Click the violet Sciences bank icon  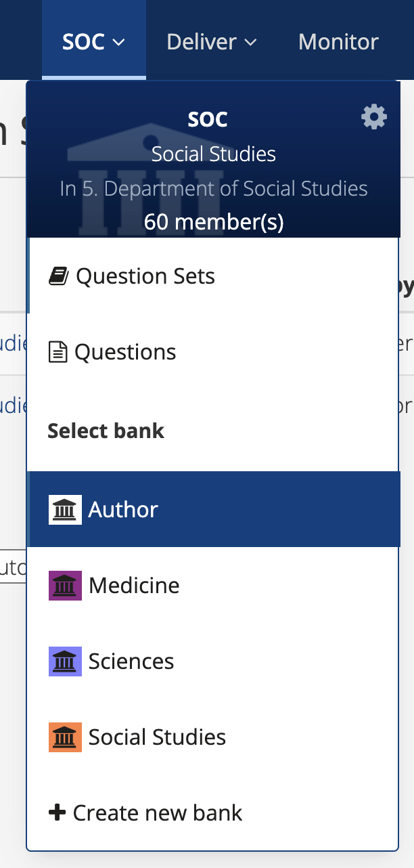pos(65,661)
